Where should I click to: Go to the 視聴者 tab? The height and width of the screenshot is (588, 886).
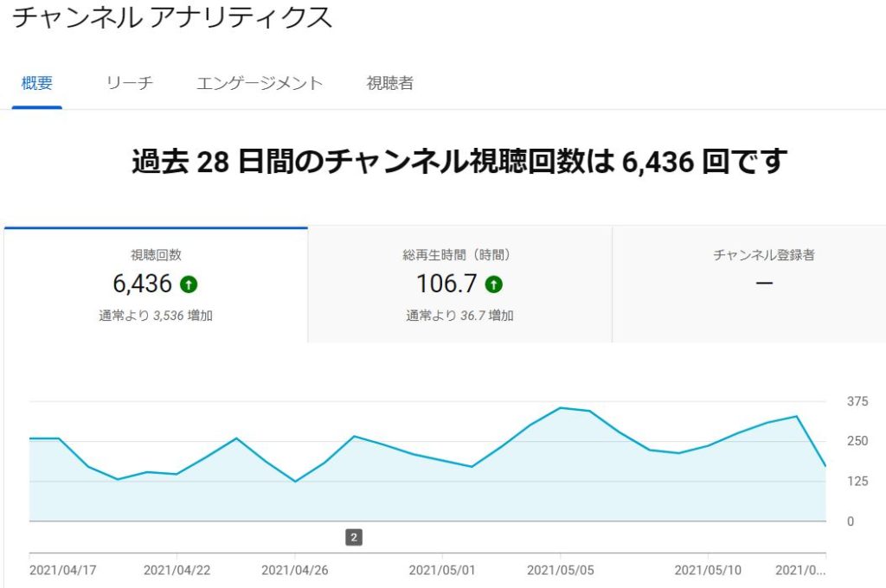[389, 84]
